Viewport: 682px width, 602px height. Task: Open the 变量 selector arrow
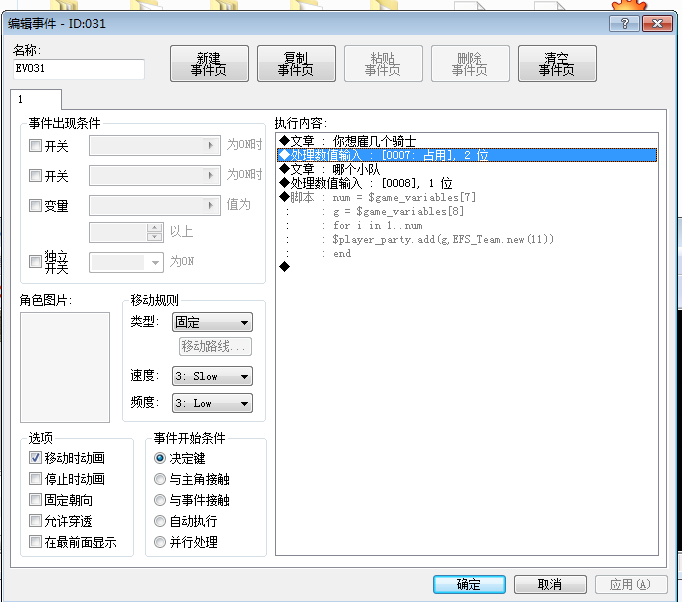[x=211, y=205]
